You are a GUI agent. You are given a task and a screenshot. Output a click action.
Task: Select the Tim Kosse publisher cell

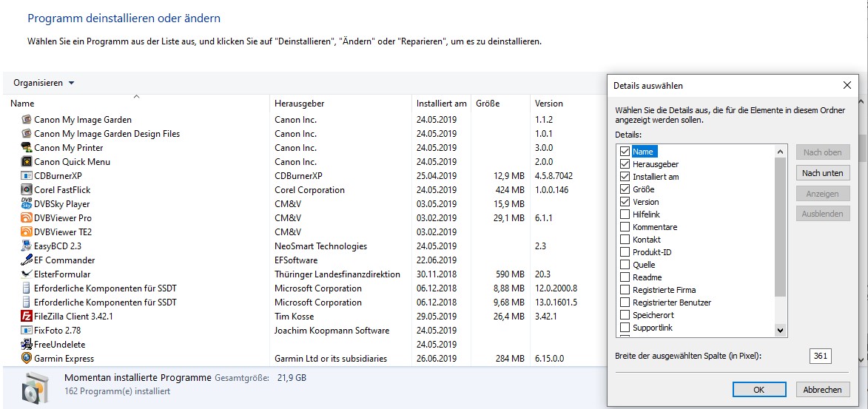tap(294, 317)
